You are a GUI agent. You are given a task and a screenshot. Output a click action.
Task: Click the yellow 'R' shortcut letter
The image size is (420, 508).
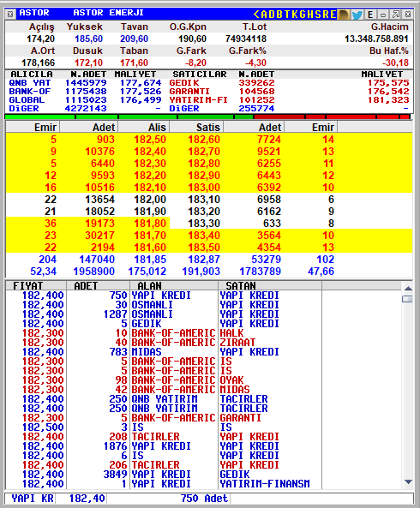[x=326, y=15]
